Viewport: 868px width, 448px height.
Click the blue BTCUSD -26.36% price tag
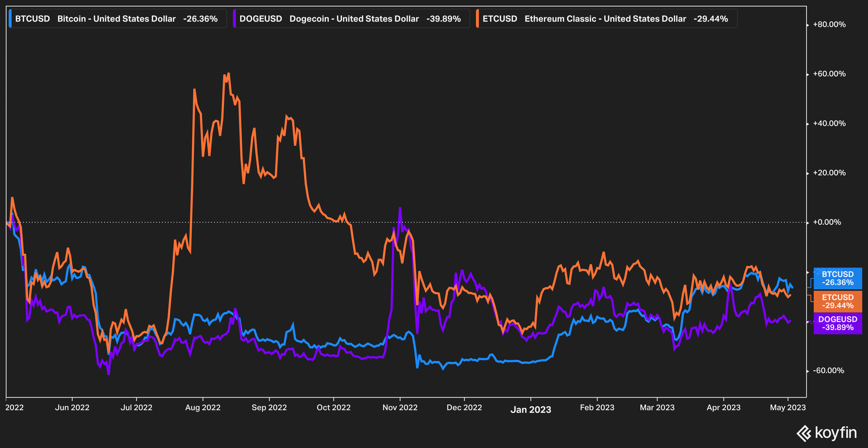click(x=838, y=278)
